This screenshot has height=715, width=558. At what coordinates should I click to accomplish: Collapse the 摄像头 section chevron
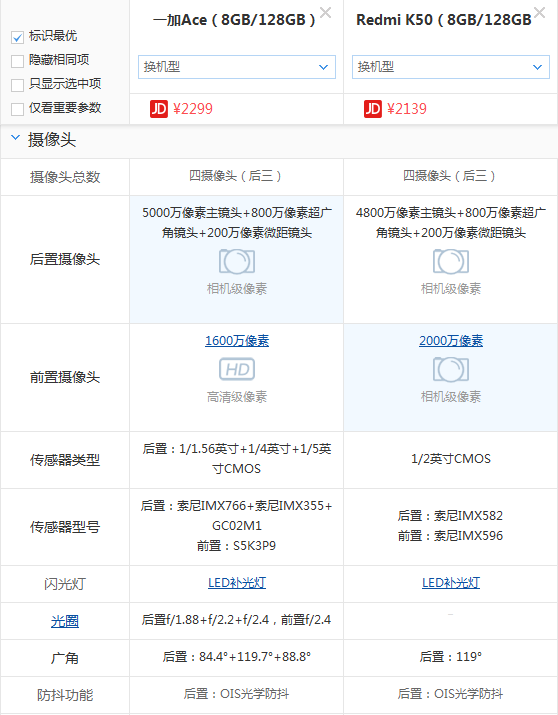coord(15,137)
